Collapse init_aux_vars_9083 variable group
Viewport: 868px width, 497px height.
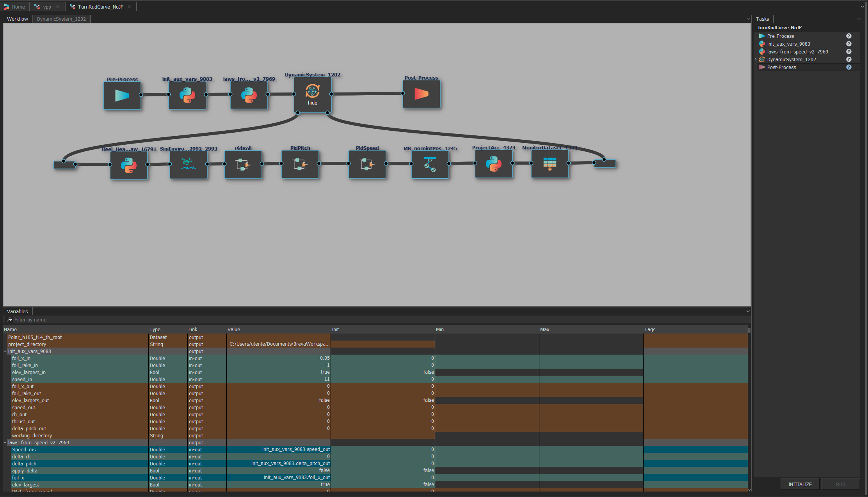pos(5,351)
